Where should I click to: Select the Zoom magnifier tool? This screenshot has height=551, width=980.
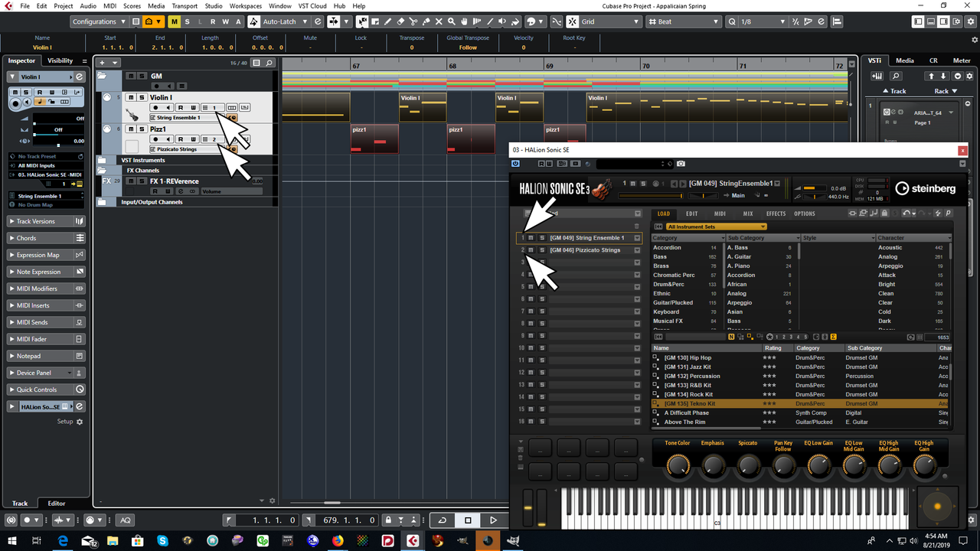[x=451, y=21]
